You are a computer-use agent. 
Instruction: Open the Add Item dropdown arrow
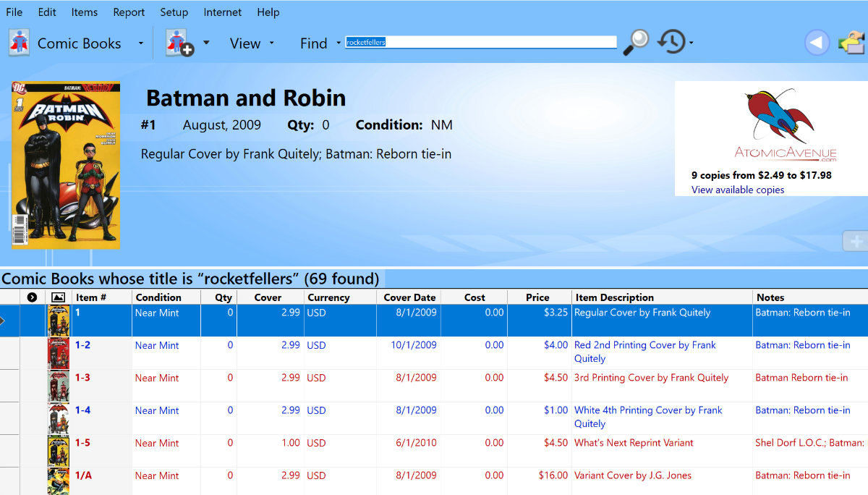click(206, 43)
